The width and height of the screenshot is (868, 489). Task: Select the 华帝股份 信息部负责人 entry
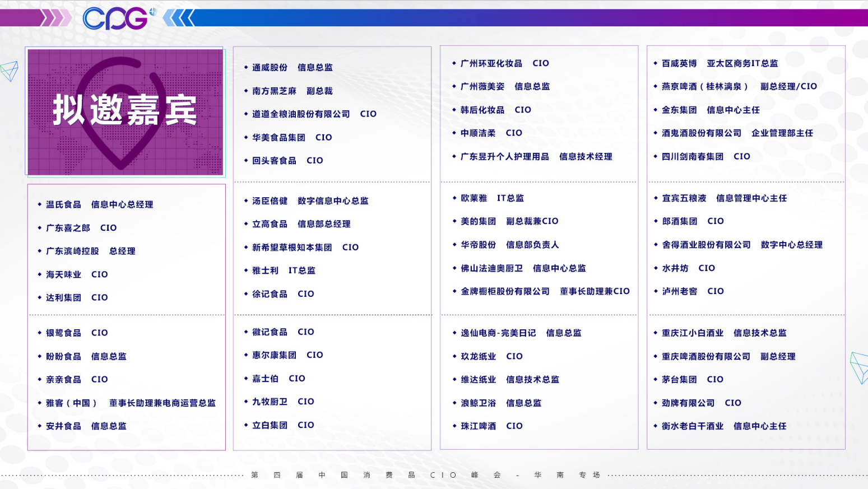point(510,245)
